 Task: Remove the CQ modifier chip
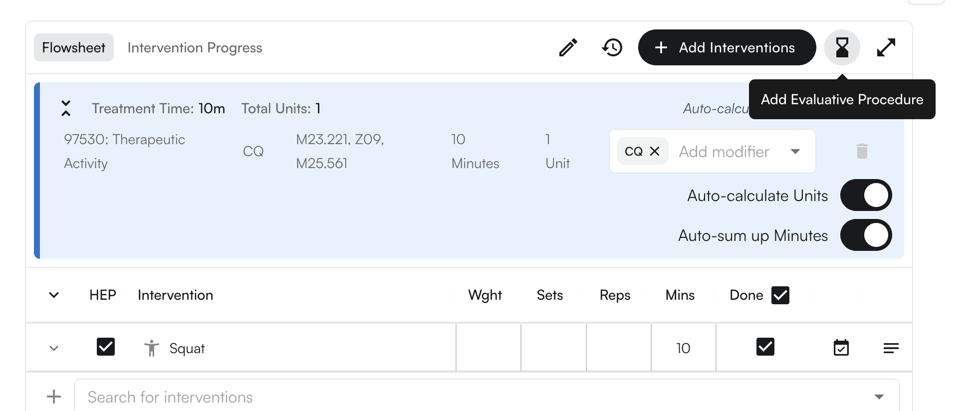point(655,151)
